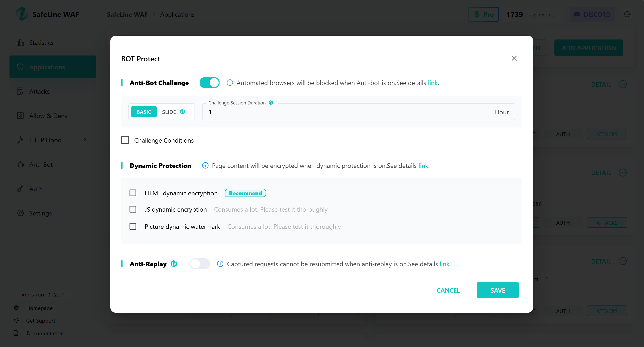Click the SAVE button
Image resolution: width=644 pixels, height=347 pixels.
pos(498,290)
